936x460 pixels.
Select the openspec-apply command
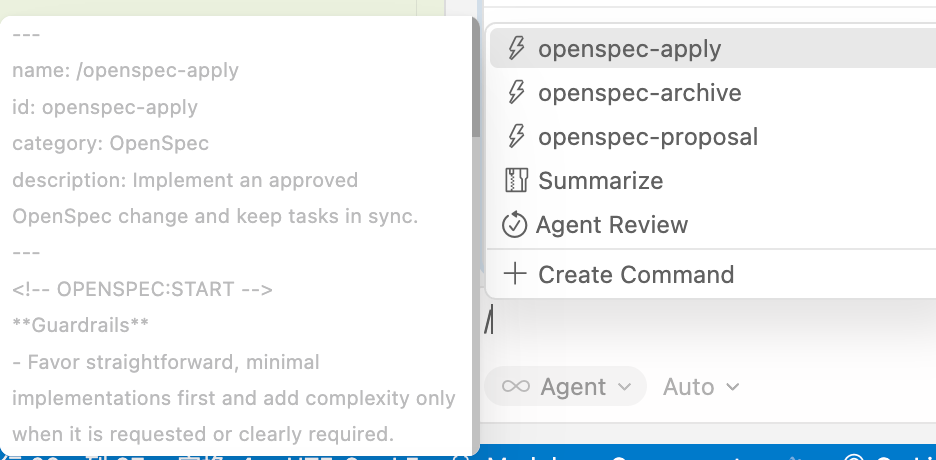point(629,48)
